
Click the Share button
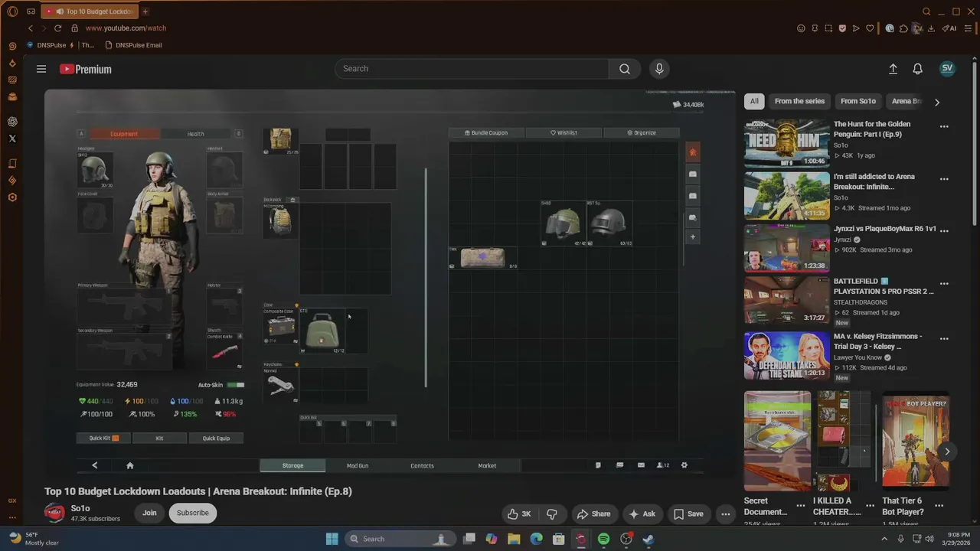pyautogui.click(x=594, y=514)
